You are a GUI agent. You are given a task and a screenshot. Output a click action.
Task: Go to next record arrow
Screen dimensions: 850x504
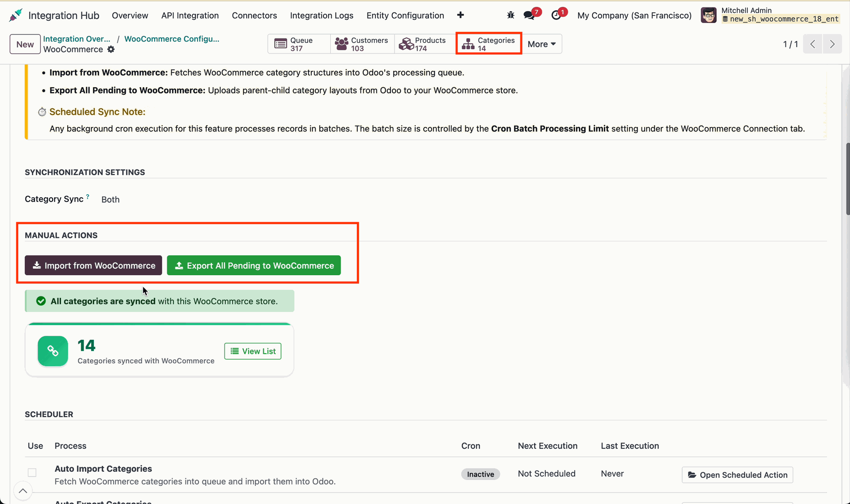point(832,44)
